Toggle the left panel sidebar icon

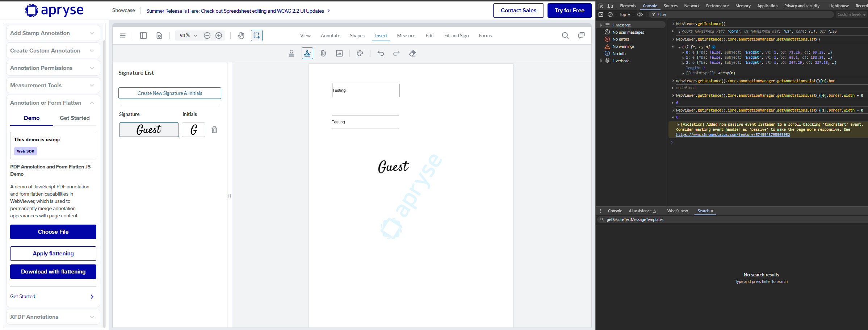143,35
